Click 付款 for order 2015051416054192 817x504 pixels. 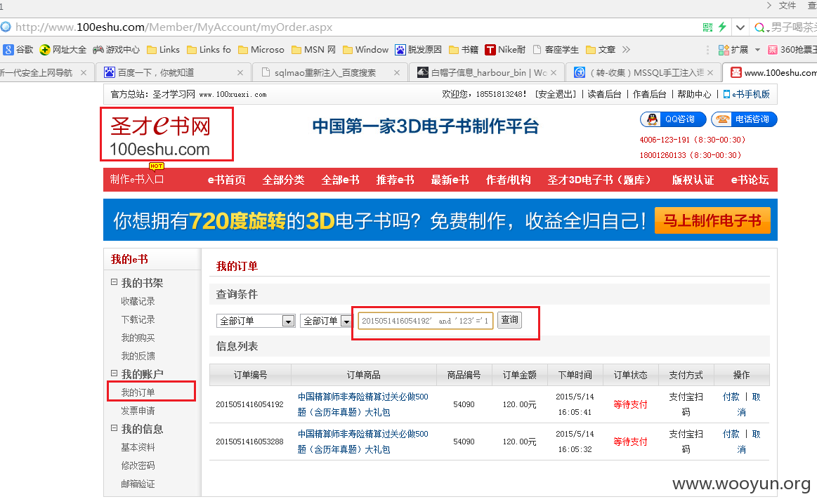coord(731,397)
